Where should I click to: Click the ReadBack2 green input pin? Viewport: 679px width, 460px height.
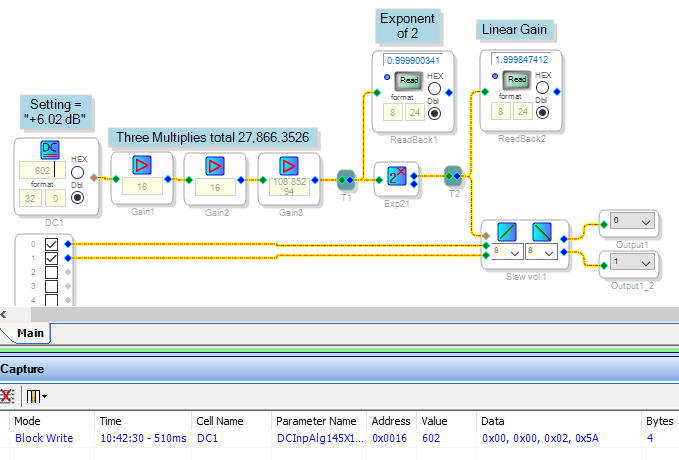coord(485,91)
